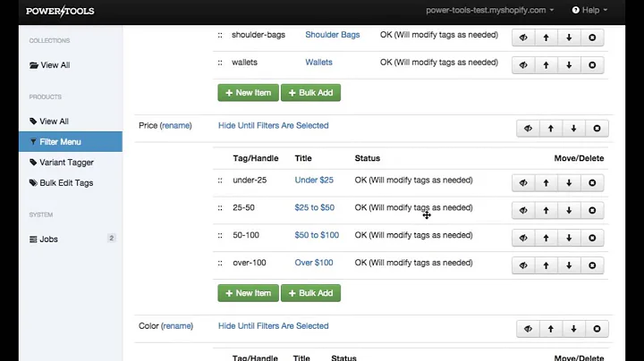Delete the Color filter group
Screen dimensions: 644x361
597,329
